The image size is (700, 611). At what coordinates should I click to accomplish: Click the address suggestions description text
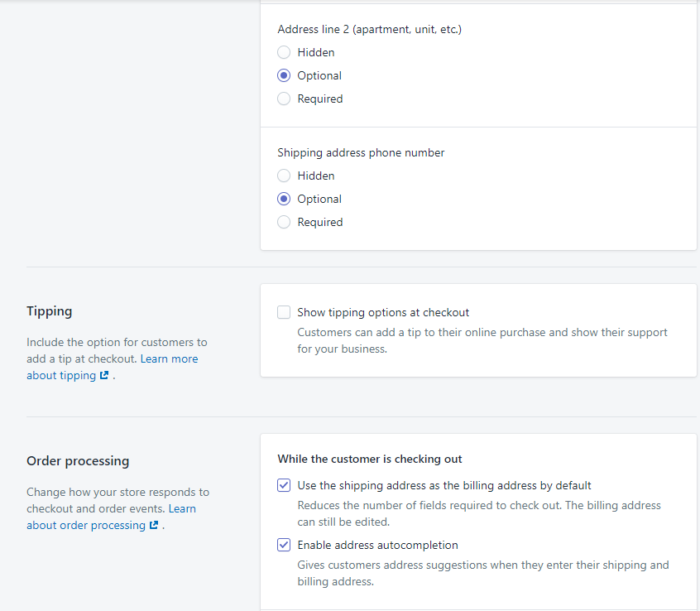(482, 573)
